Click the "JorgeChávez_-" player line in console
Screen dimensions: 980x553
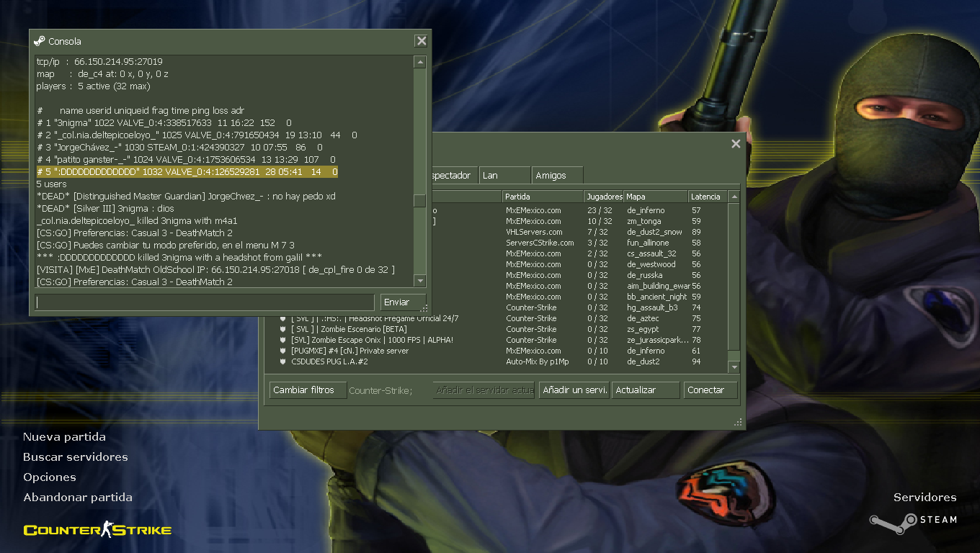coord(180,148)
